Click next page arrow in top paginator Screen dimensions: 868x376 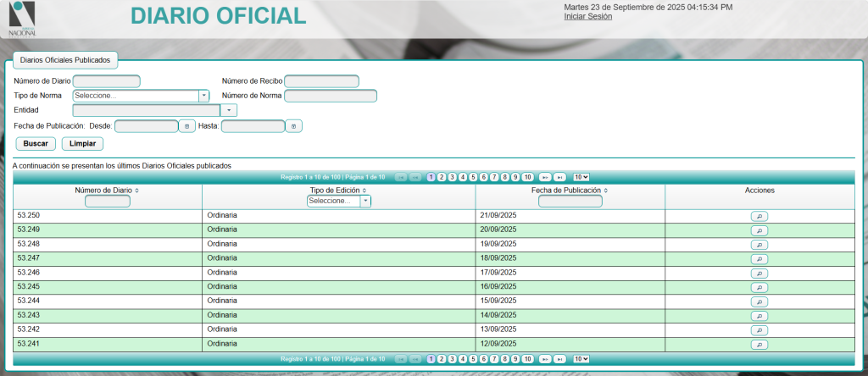point(545,177)
